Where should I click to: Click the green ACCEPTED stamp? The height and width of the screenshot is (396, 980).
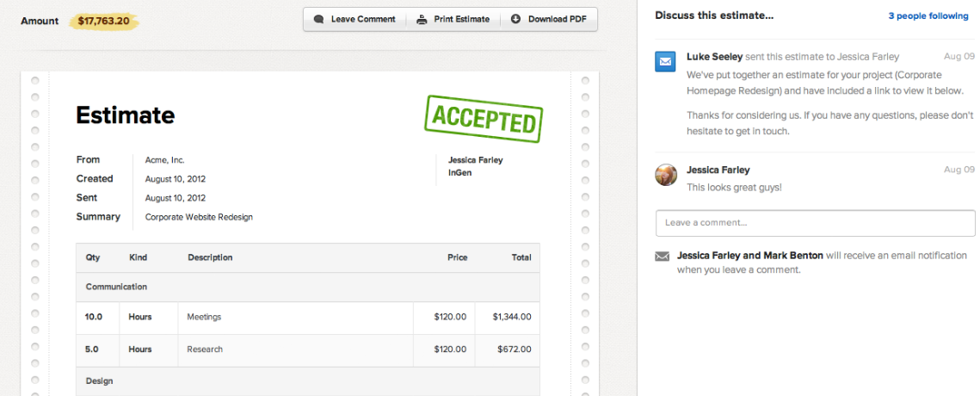click(x=484, y=118)
